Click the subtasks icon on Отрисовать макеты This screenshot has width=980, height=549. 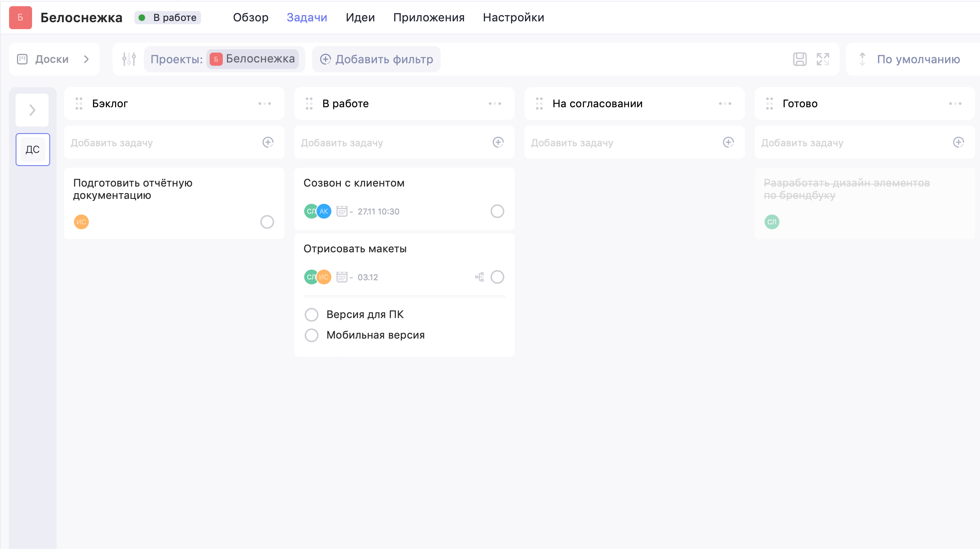tap(479, 277)
